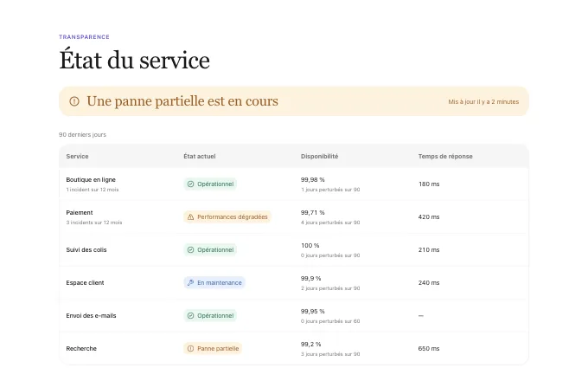Screen dimensions: 588x368
Task: Click the wrench icon for Espace client
Action: coord(190,283)
